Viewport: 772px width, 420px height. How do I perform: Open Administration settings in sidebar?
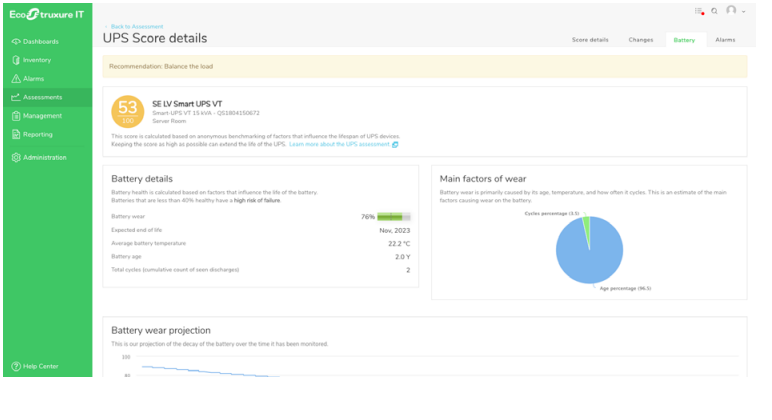click(45, 157)
